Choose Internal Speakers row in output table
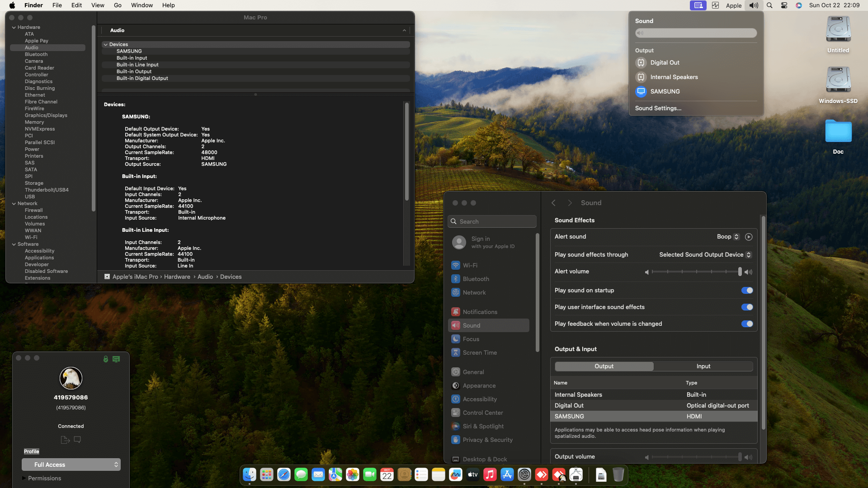This screenshot has height=488, width=868. (x=654, y=395)
